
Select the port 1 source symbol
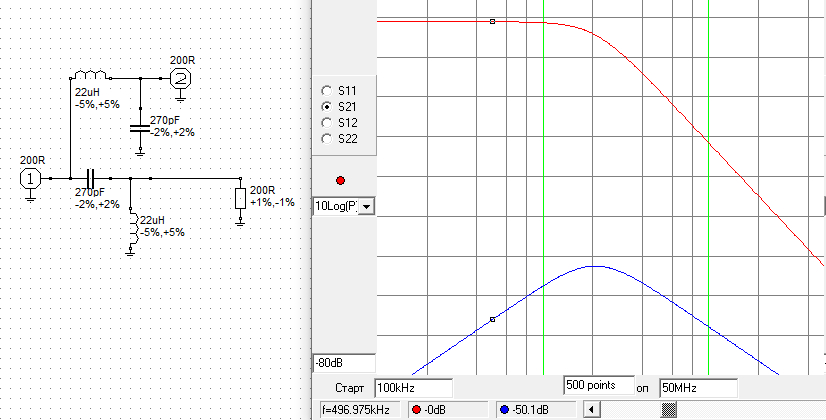tap(31, 178)
